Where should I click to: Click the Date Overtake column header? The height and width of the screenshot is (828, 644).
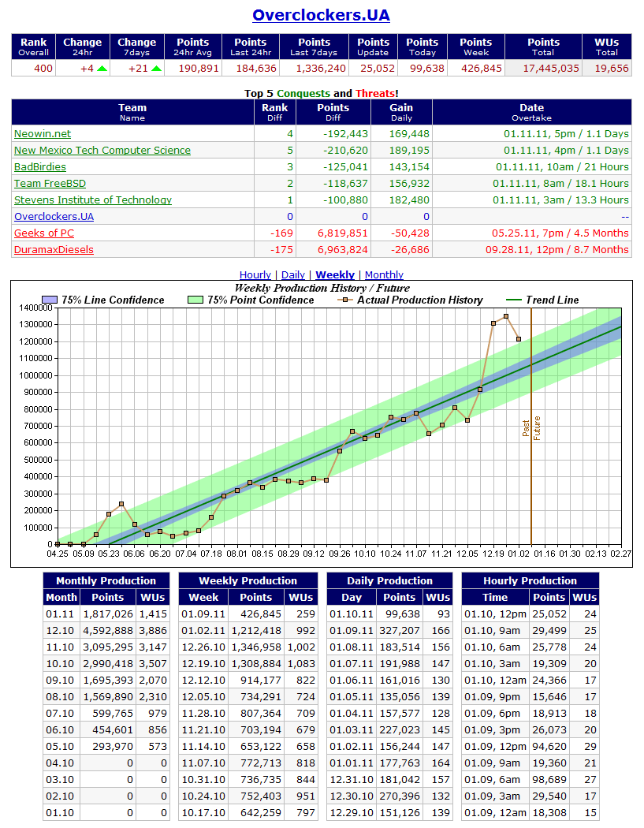[x=531, y=112]
